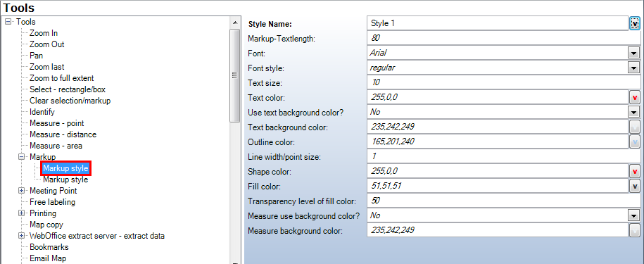
Task: Expand WebOffice extract server node
Action: tap(21, 236)
